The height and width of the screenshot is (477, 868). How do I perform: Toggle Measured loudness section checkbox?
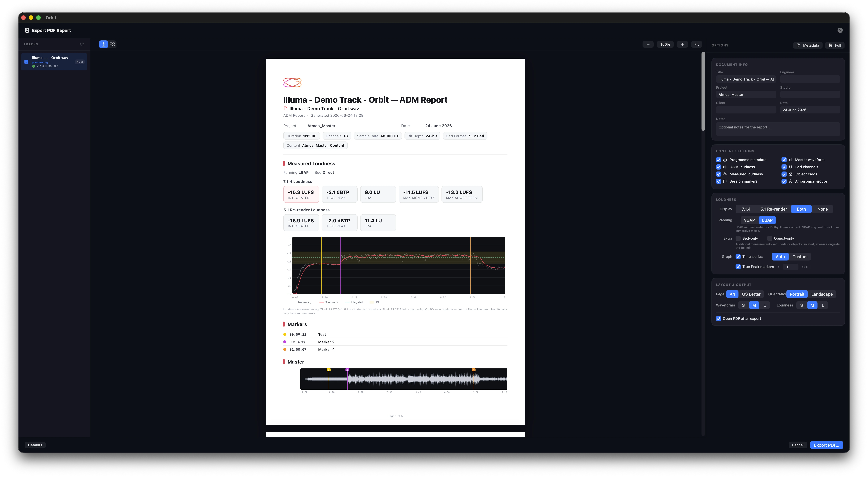click(x=718, y=174)
